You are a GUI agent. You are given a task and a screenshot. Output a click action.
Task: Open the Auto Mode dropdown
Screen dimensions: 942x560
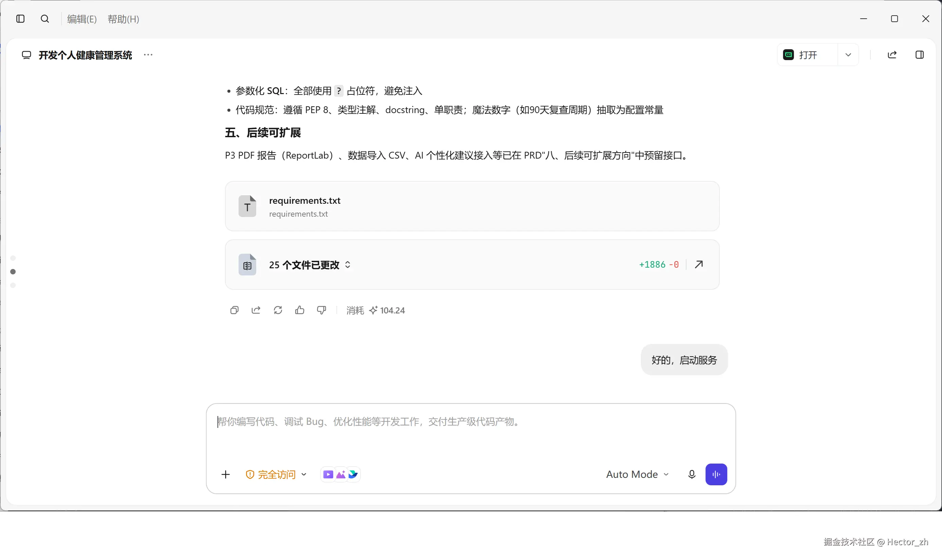pos(638,475)
